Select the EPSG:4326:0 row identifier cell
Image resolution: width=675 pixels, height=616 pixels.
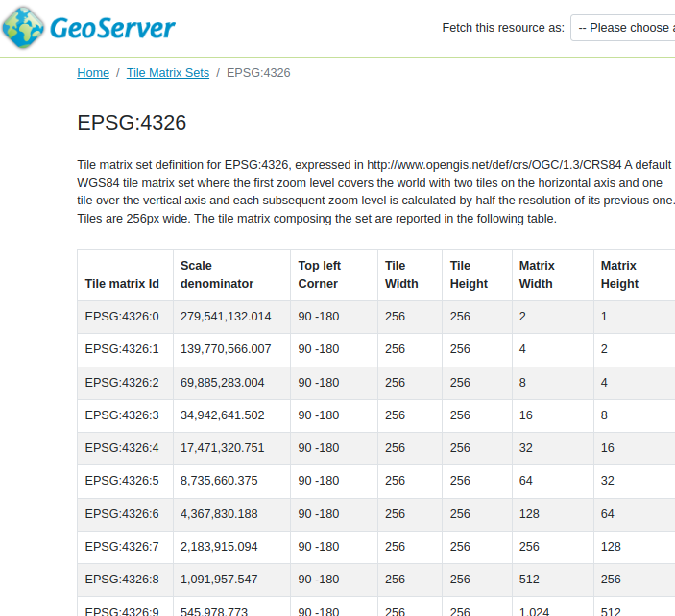(x=122, y=317)
